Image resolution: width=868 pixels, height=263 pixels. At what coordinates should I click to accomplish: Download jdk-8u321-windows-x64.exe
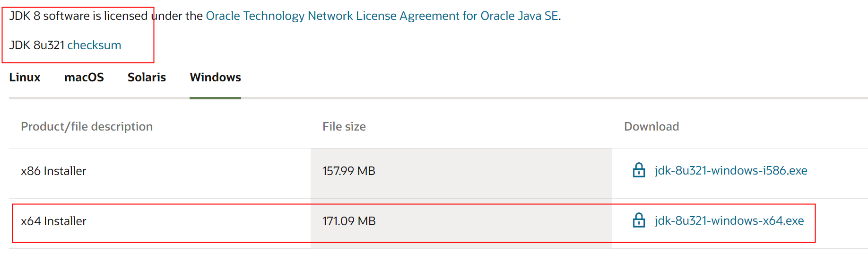[729, 220]
